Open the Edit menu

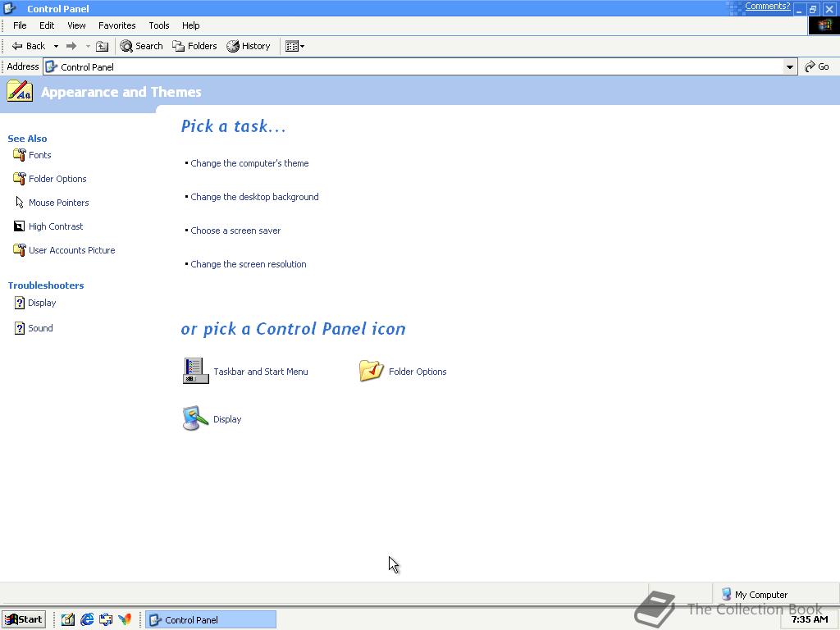47,25
